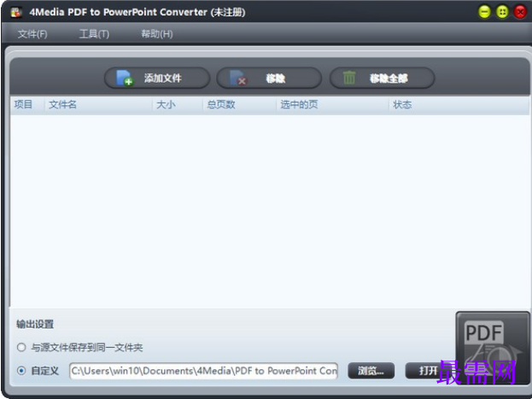Select the 自定义 radio option
Screen dimensions: 532x399
(x=21, y=371)
